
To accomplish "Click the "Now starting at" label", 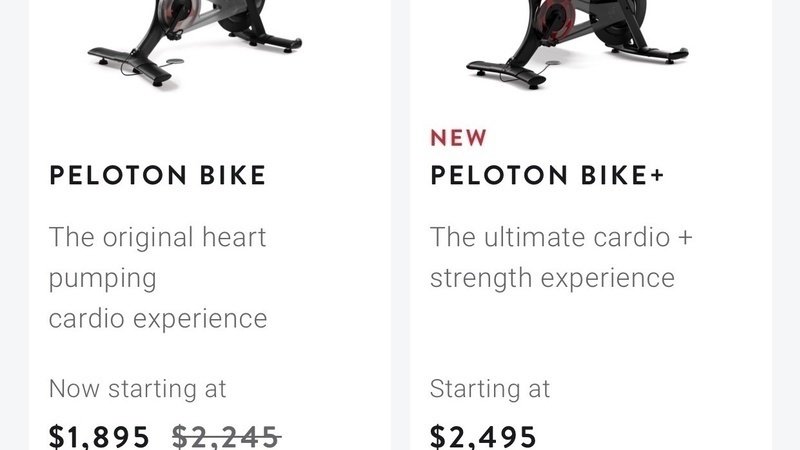I will [x=138, y=388].
